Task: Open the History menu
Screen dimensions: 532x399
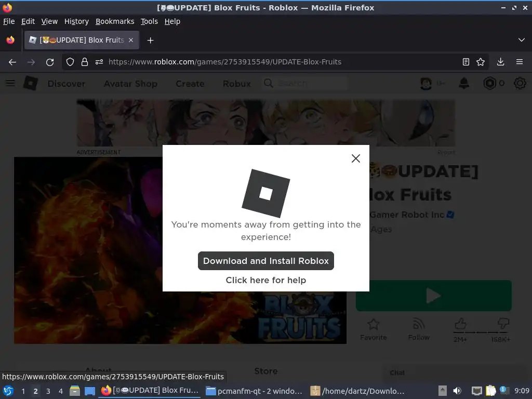Action: [76, 21]
